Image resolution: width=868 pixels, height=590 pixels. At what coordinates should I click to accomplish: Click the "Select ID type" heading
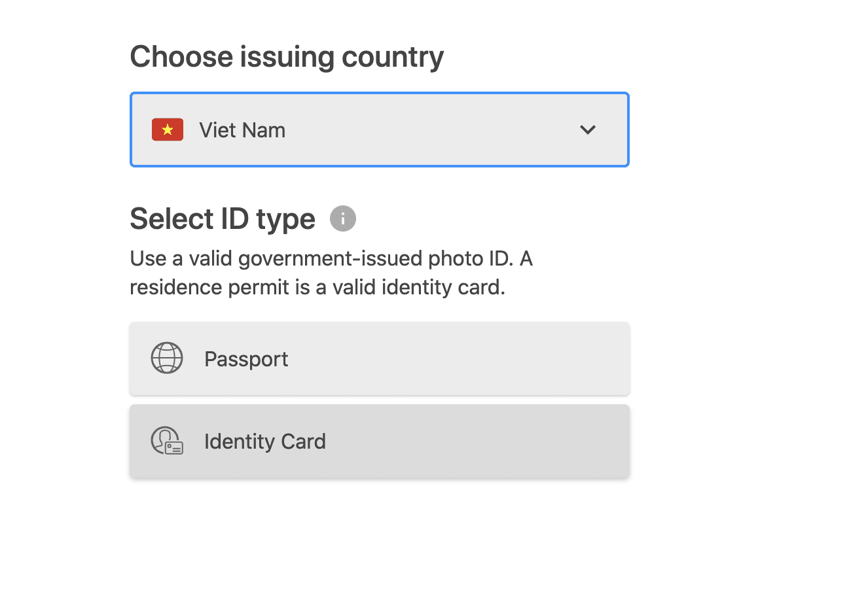pos(223,218)
